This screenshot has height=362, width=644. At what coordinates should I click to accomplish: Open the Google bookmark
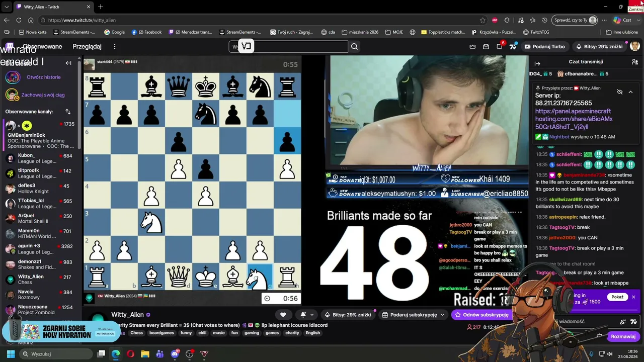[115, 32]
